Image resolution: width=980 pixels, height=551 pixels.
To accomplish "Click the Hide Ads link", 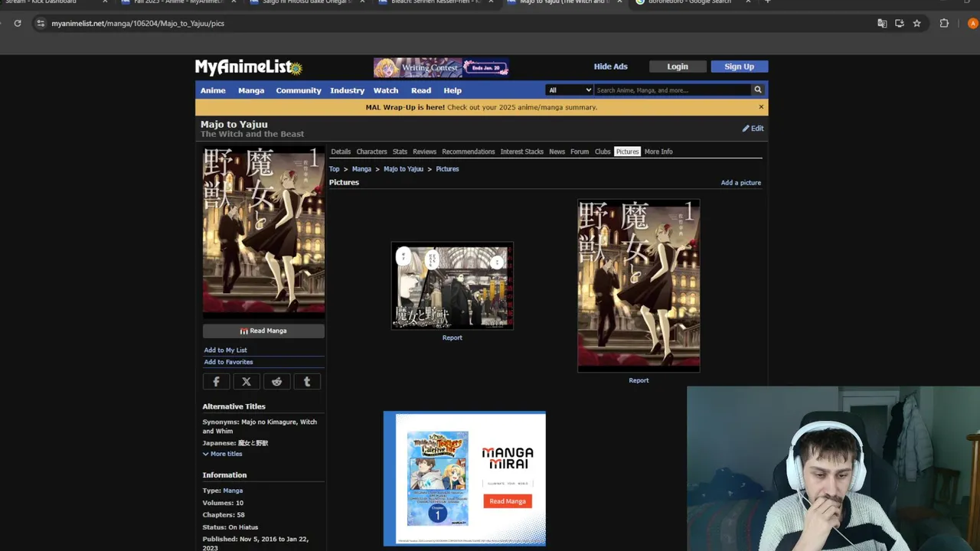I will click(x=610, y=67).
